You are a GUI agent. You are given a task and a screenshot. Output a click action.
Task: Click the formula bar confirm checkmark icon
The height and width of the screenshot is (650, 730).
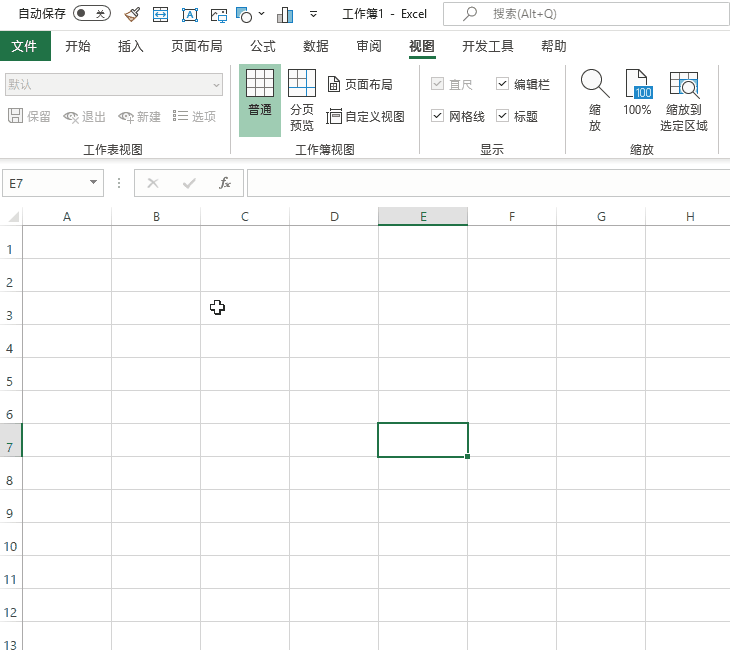(x=189, y=183)
